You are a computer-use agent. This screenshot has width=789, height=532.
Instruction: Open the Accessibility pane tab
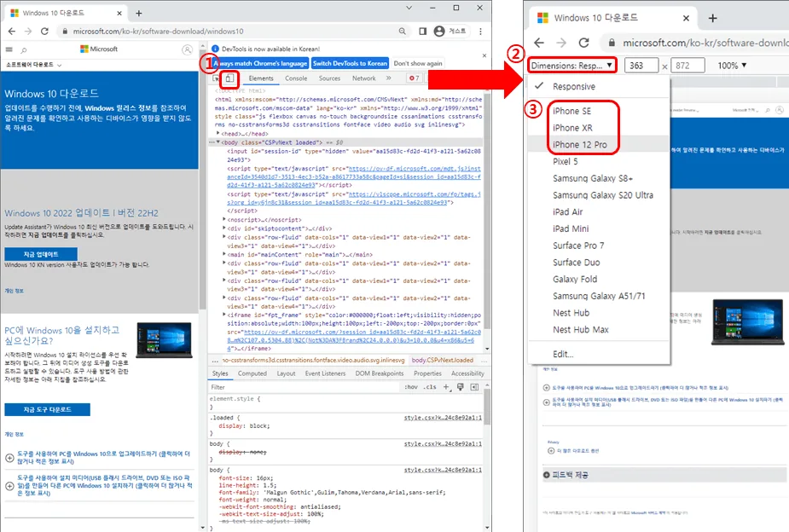(x=467, y=373)
